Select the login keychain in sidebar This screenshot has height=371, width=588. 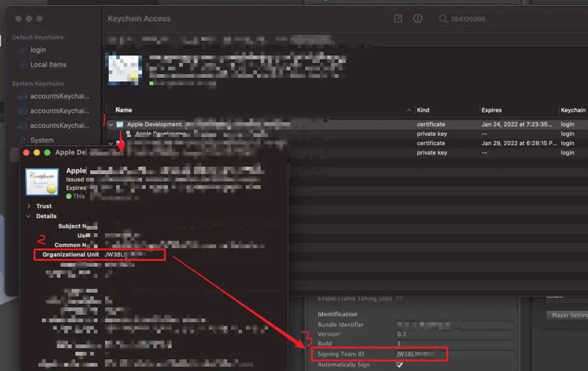click(x=38, y=50)
